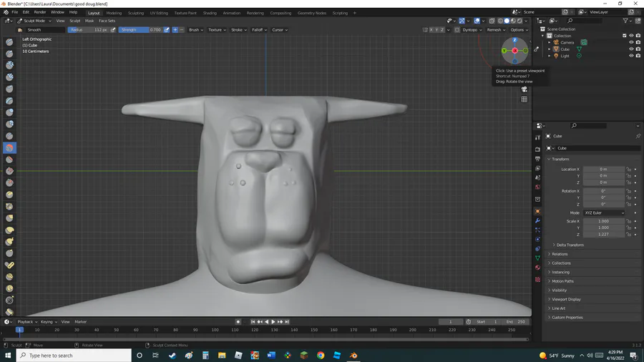Open the Material properties tab icon

pos(537,268)
